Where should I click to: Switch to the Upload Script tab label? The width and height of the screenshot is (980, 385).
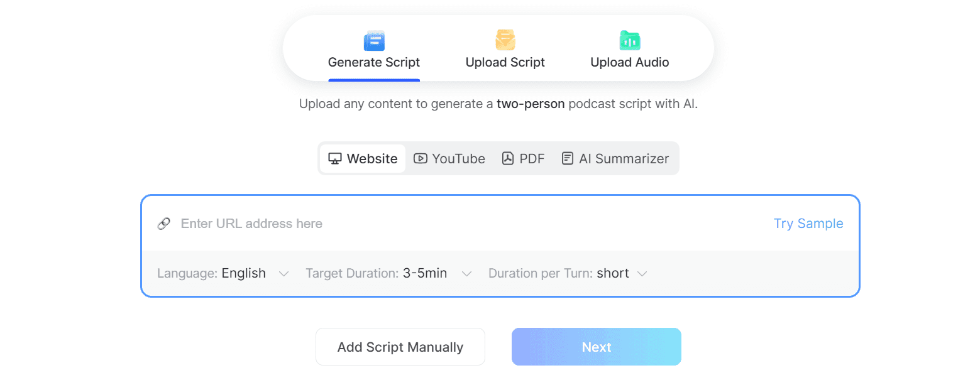click(505, 62)
